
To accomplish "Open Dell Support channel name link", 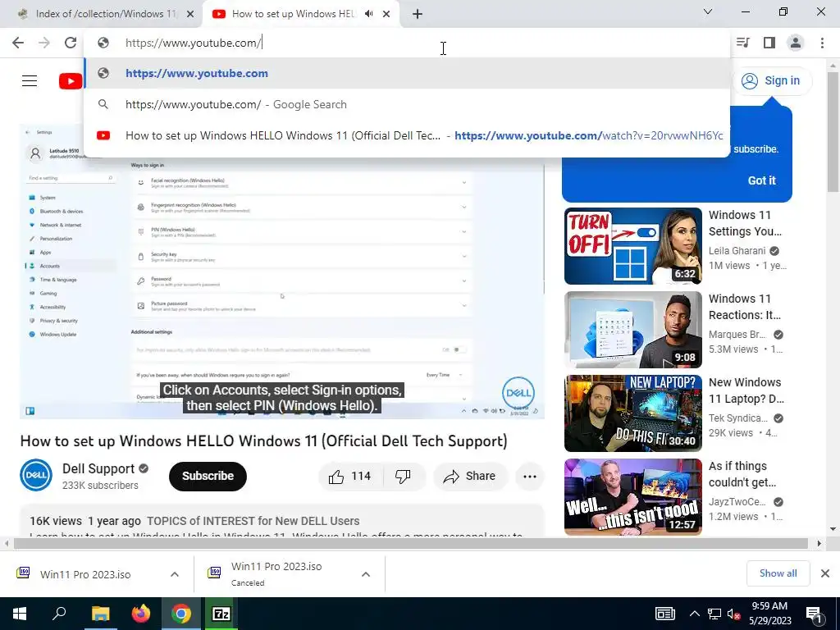I will click(98, 468).
